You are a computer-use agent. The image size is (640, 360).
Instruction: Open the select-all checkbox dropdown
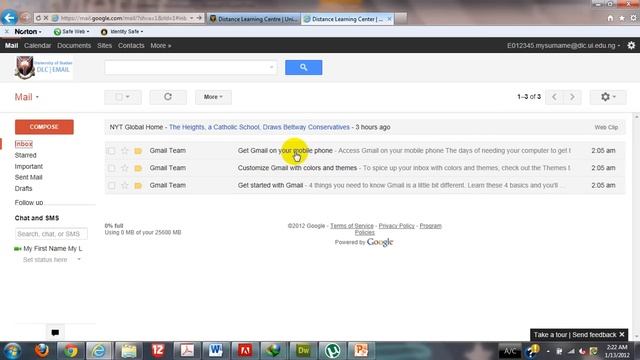coord(123,97)
